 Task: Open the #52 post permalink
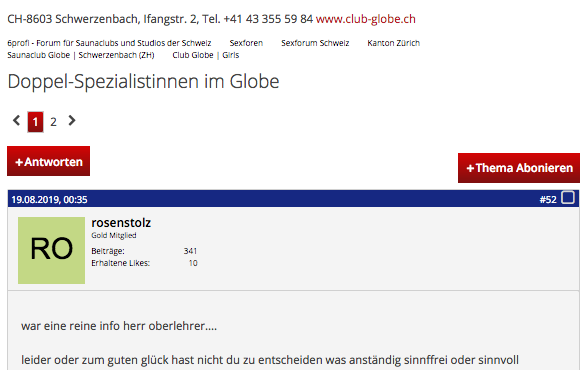tap(548, 200)
